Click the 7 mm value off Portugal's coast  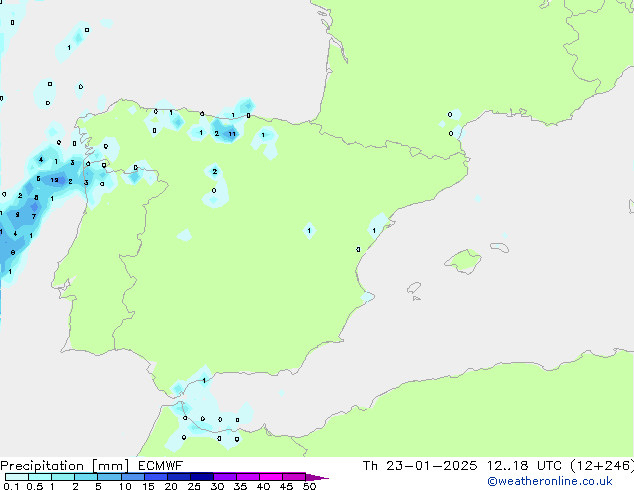[x=34, y=216]
